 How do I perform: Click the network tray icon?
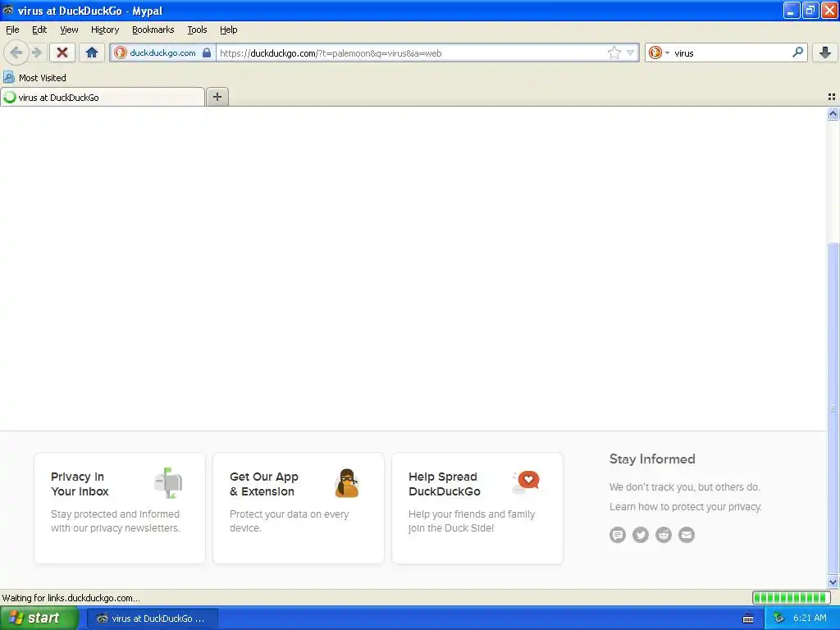click(778, 619)
